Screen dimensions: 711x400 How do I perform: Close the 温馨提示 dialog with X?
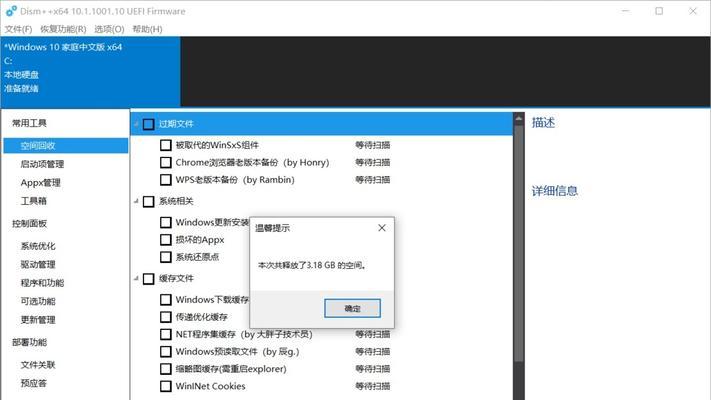click(x=382, y=228)
